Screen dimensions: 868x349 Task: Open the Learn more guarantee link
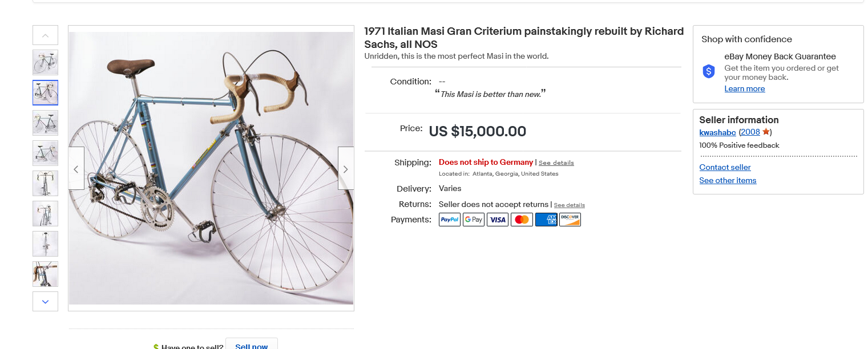pos(744,88)
